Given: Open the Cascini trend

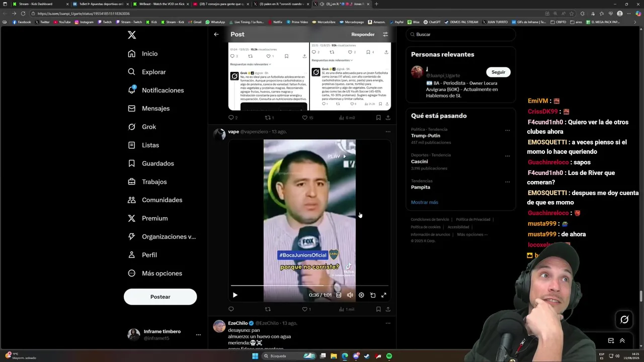Looking at the screenshot, I should click(x=420, y=161).
